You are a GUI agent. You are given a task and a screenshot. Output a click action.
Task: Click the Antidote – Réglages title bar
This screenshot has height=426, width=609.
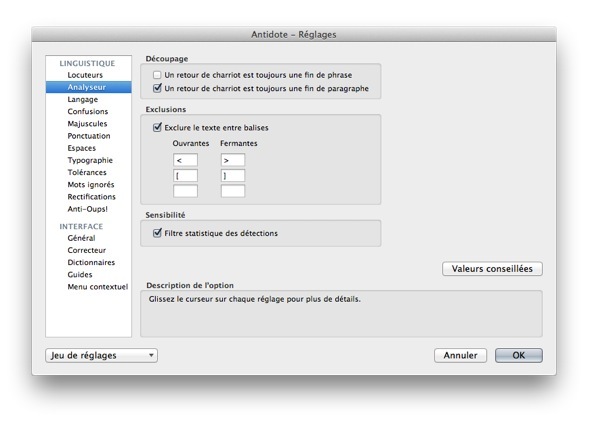[x=294, y=35]
